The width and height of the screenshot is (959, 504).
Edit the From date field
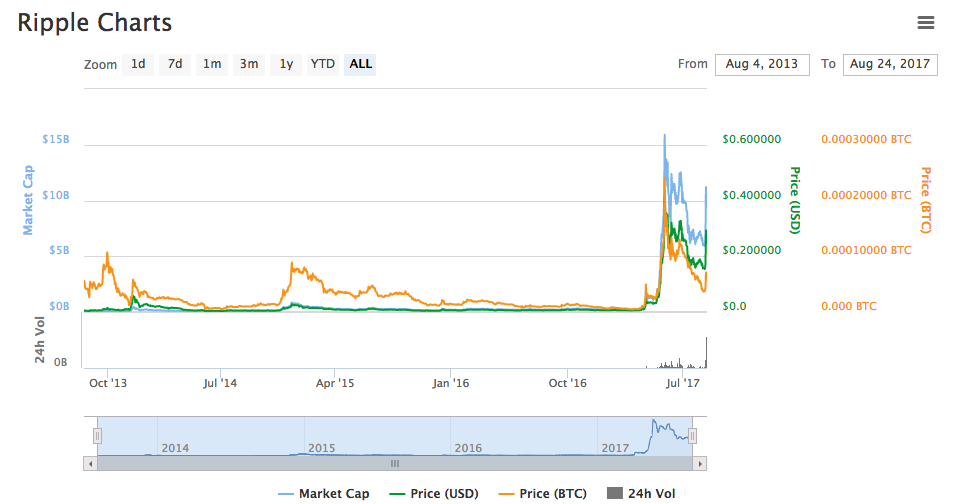pos(762,64)
